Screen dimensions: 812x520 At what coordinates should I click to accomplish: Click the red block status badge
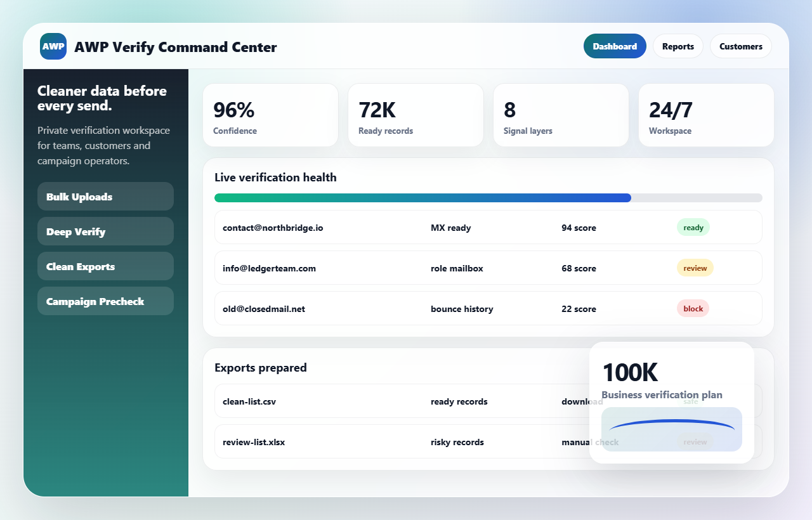(693, 308)
